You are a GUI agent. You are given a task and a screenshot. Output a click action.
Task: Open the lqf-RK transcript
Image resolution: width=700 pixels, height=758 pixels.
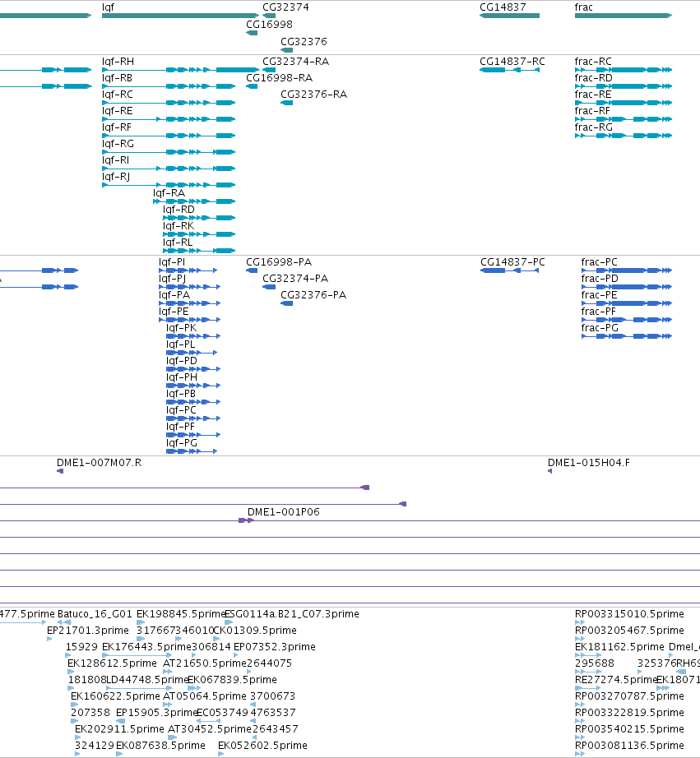click(178, 226)
